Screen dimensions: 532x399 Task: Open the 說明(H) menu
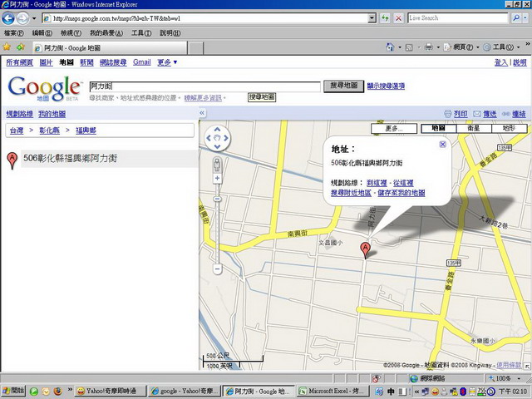pyautogui.click(x=170, y=33)
